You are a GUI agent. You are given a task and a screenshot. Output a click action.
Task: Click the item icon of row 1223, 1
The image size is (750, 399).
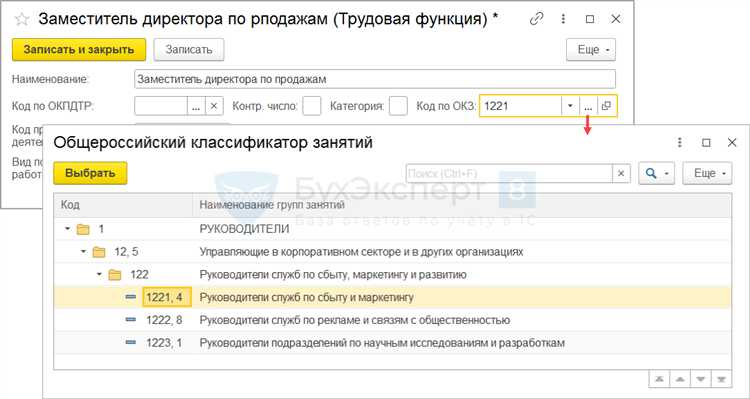tap(130, 343)
